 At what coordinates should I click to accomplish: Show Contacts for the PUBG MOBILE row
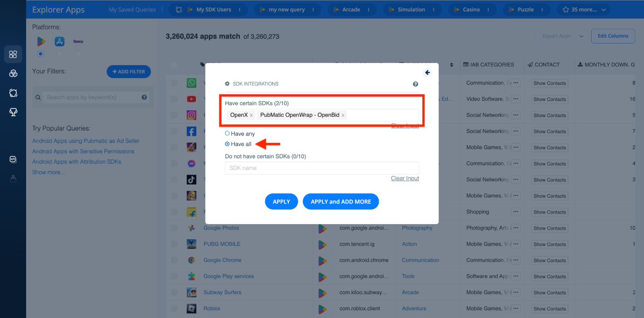click(550, 244)
